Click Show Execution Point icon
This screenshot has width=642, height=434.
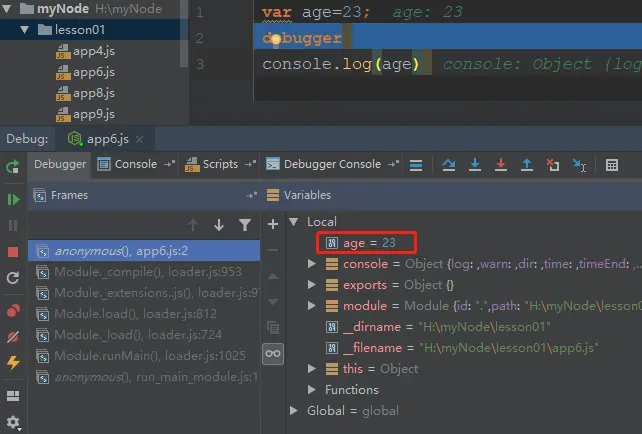pyautogui.click(x=416, y=165)
